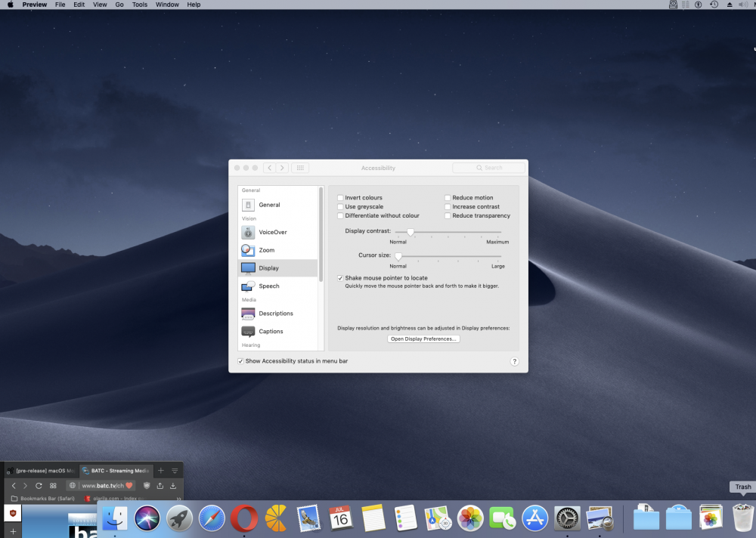
Task: Switch to Opera in the Dock
Action: coord(244,518)
